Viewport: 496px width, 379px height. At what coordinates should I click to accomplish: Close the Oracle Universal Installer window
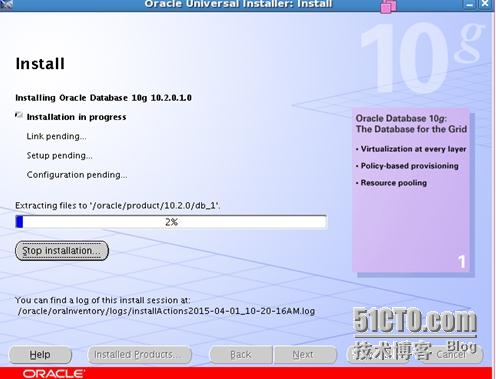(484, 4)
